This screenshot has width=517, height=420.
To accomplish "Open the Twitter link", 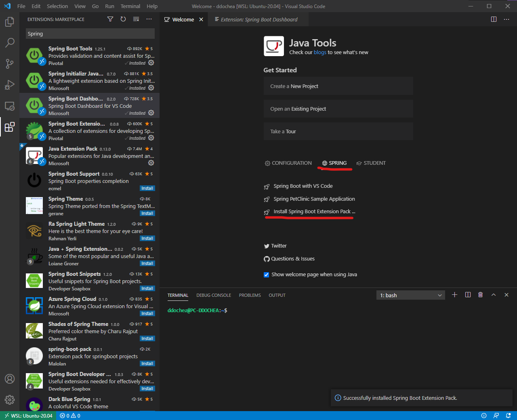I will [x=279, y=246].
